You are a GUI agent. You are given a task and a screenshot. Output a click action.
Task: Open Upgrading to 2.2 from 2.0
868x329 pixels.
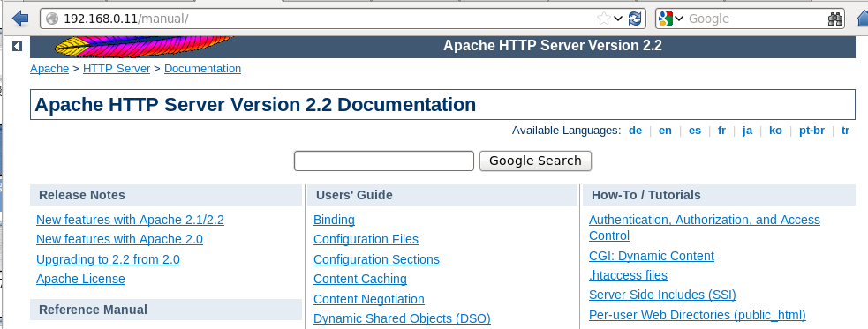(x=108, y=259)
